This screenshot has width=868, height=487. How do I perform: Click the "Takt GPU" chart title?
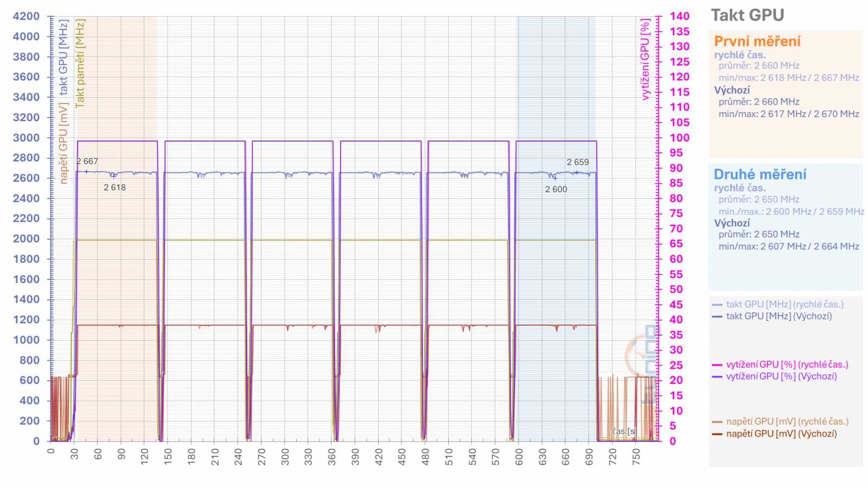pyautogui.click(x=747, y=15)
